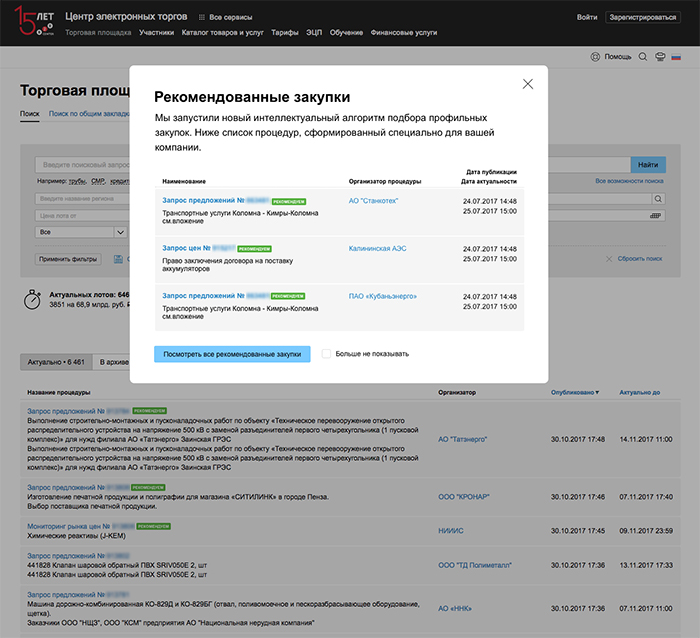Click the reset icon beside Сбросить поиск
700x638 pixels.
tap(609, 259)
